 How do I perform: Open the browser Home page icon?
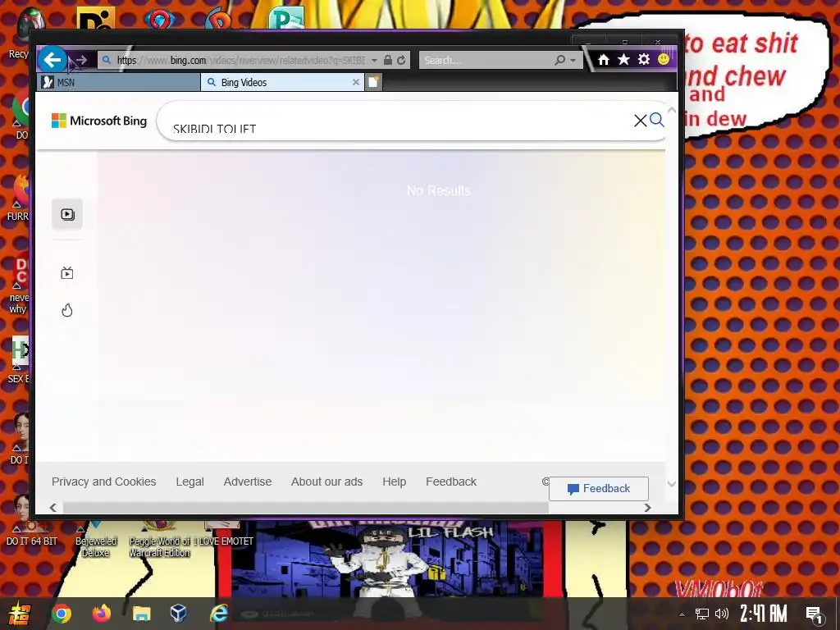click(604, 59)
